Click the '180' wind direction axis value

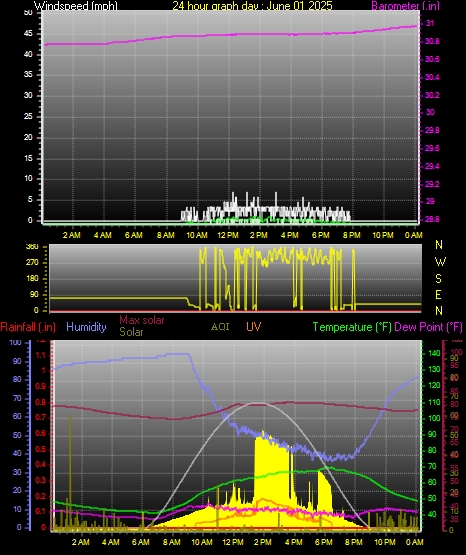tap(32, 279)
